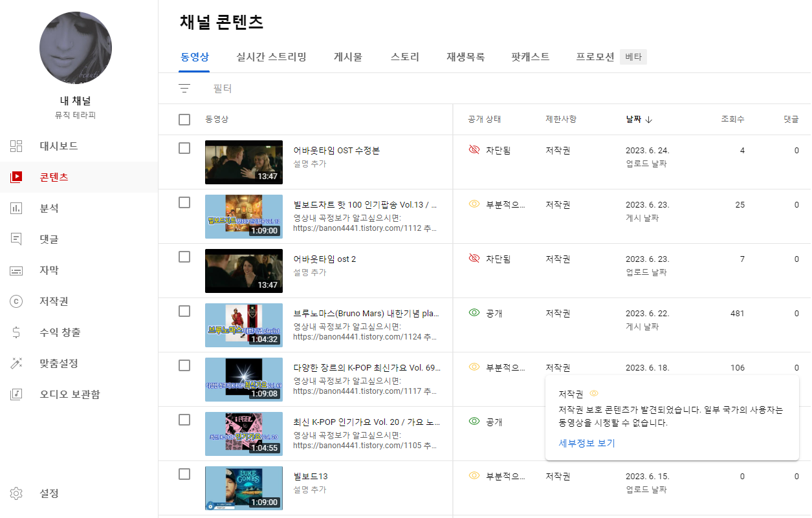This screenshot has width=812, height=518.
Task: Switch to the 팟캐스트 tab
Action: click(531, 57)
